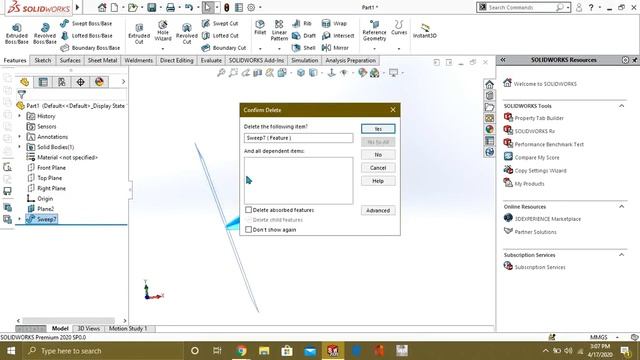Click the Extruded Boss/Base tool
The height and width of the screenshot is (360, 640).
coord(17,33)
